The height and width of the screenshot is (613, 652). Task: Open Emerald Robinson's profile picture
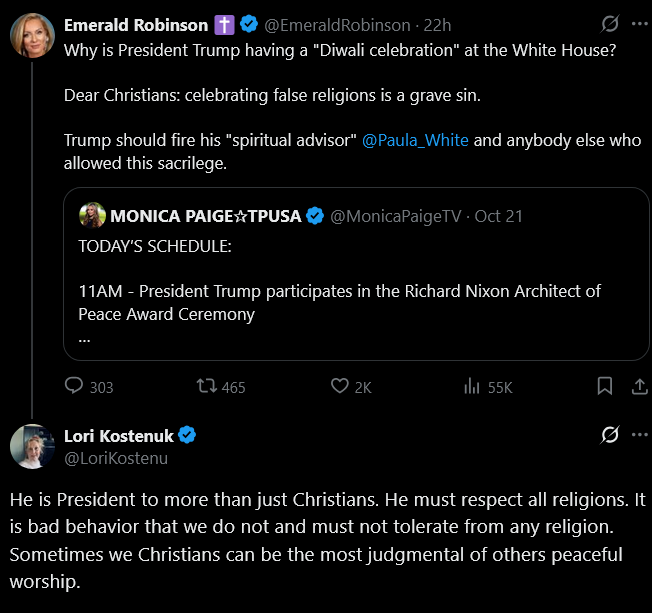32,36
